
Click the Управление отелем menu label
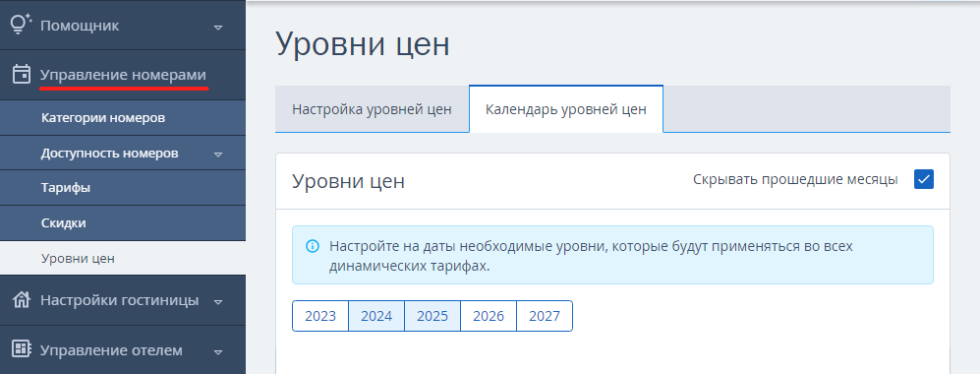[x=111, y=350]
